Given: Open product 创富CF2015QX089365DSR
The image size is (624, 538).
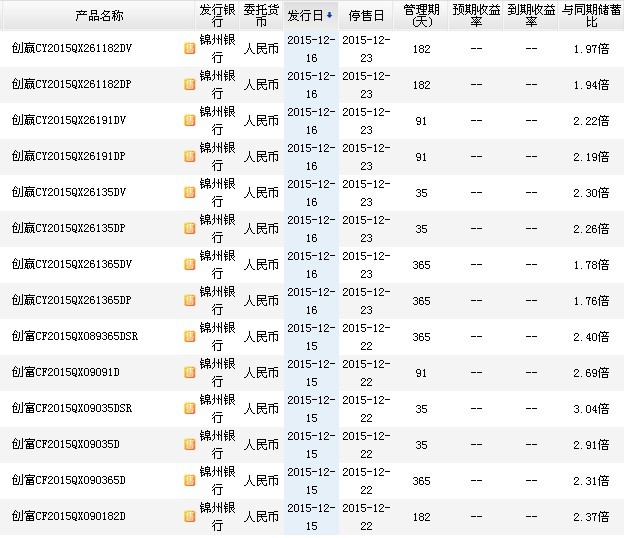Looking at the screenshot, I should 75,337.
